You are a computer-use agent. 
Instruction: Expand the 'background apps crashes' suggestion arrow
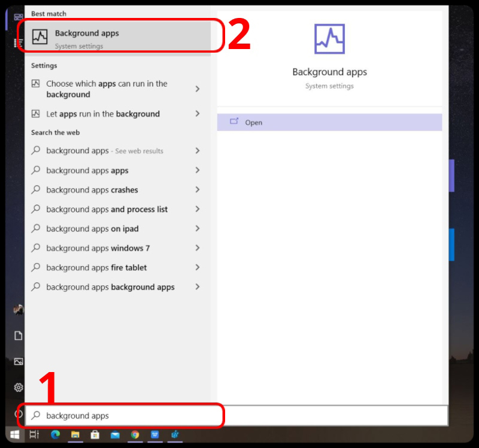click(198, 190)
